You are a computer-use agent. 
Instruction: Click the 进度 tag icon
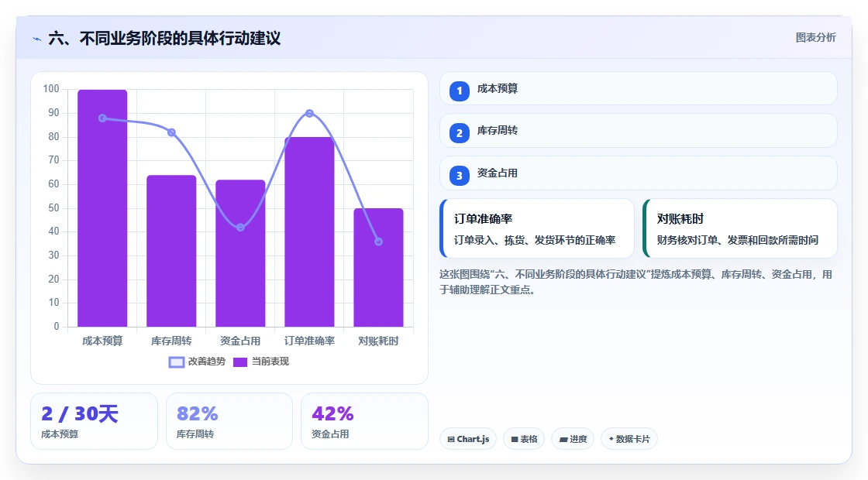(x=563, y=439)
